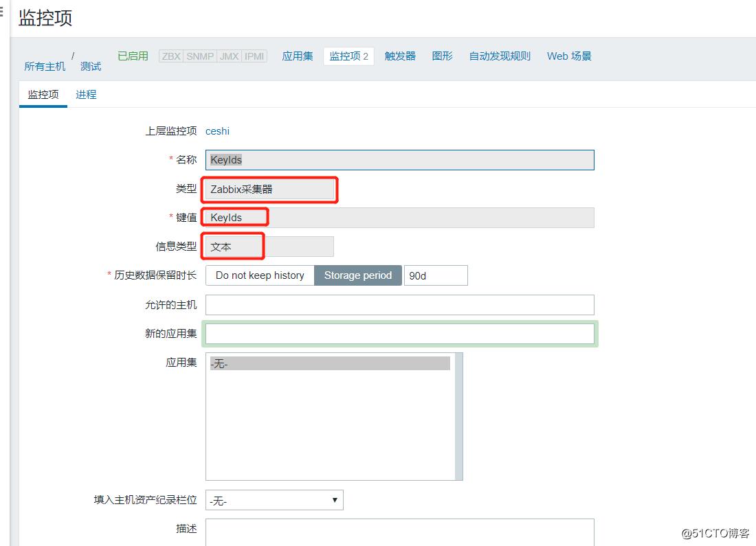Open the ceshi parent item link

[217, 130]
